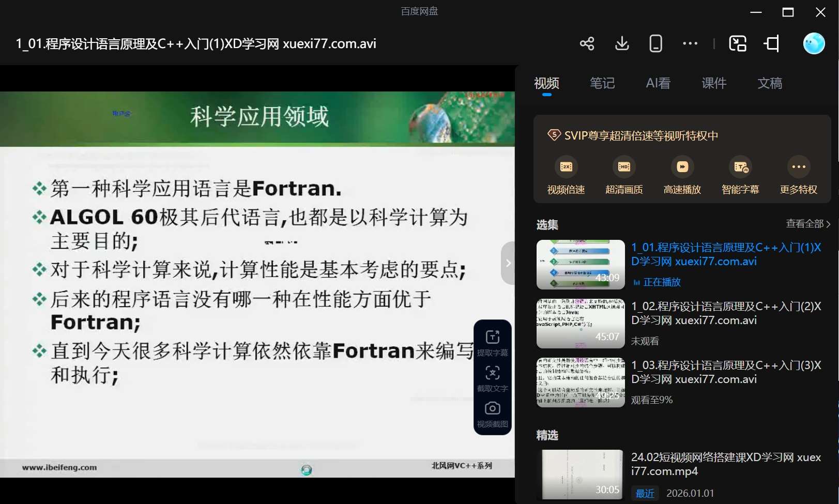The height and width of the screenshot is (504, 839).
Task: Open the send-to-phone icon
Action: (655, 43)
